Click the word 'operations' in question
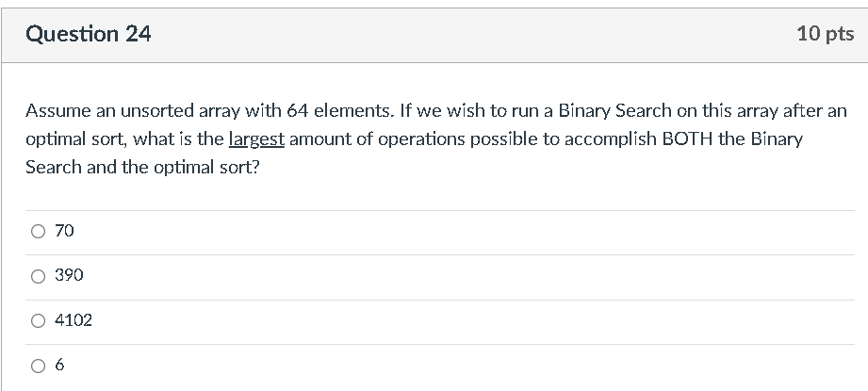 (x=421, y=139)
